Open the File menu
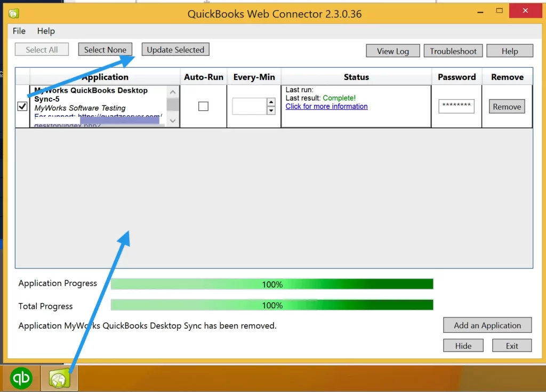The height and width of the screenshot is (392, 546). [x=19, y=31]
